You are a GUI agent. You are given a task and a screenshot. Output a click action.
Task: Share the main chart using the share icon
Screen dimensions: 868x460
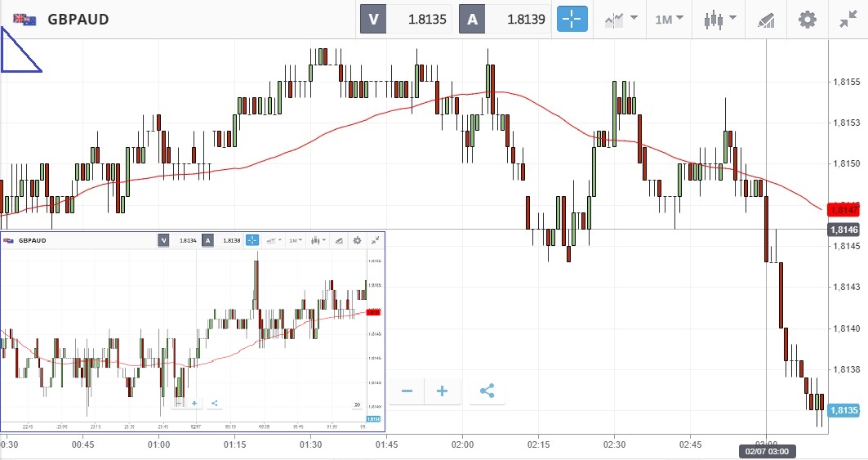487,391
